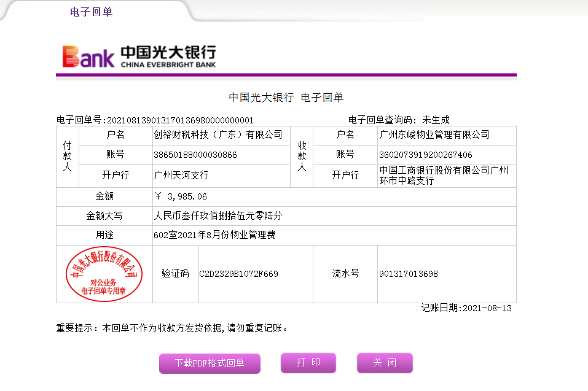This screenshot has width=588, height=391.
Task: Click the receipt title 中国光大银行 电子回单
Action: click(x=286, y=97)
